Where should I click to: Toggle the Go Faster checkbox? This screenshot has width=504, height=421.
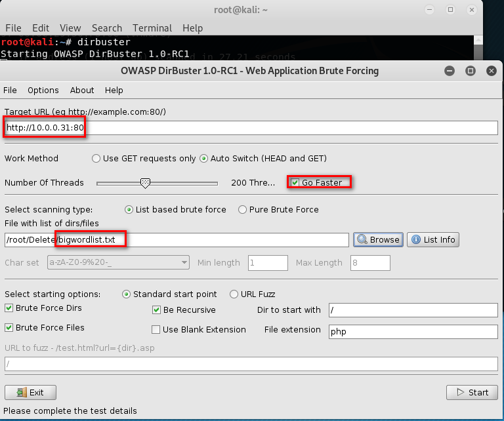295,182
